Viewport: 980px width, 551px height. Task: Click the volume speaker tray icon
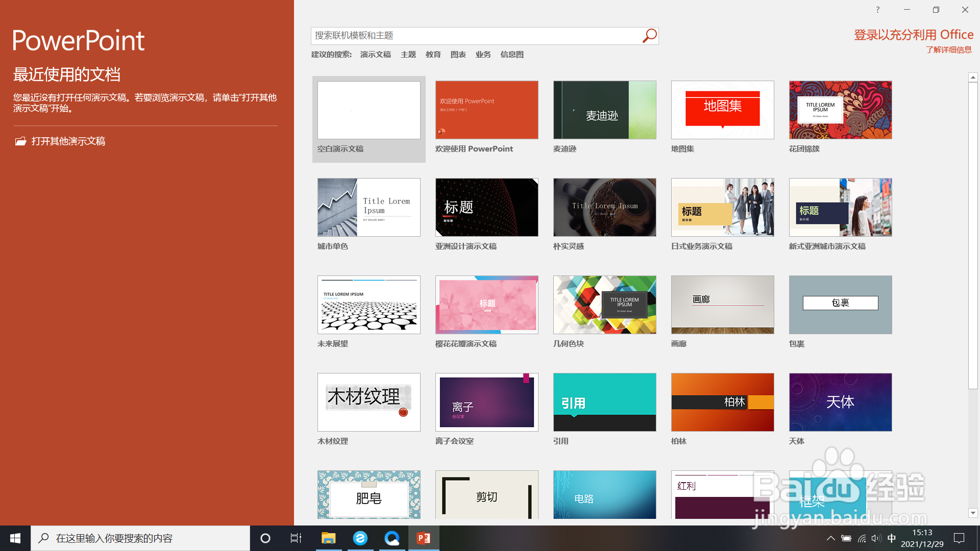(x=876, y=538)
